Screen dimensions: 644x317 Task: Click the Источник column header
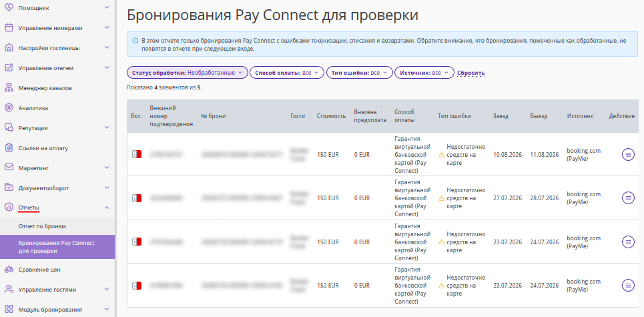click(x=580, y=116)
